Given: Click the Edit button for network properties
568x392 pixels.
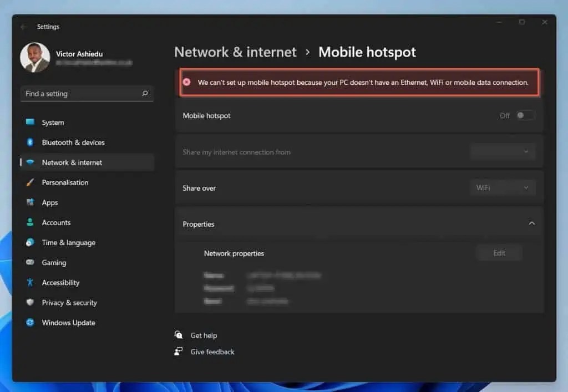Looking at the screenshot, I should click(499, 252).
